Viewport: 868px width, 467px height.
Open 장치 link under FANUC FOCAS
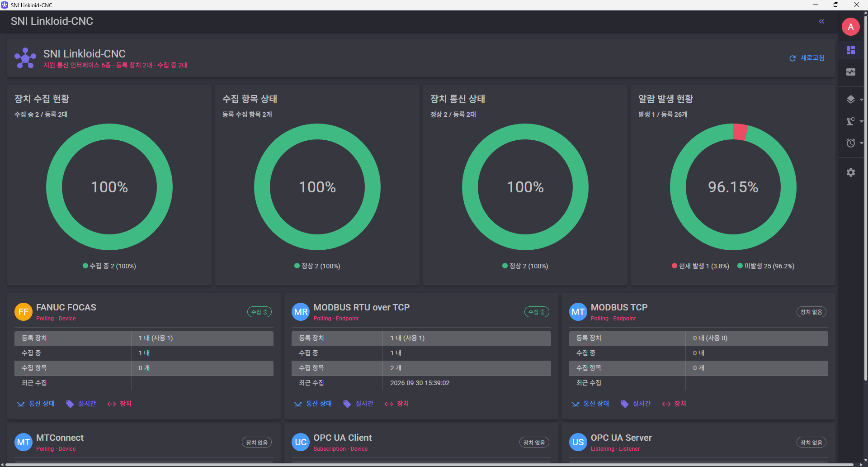(120, 404)
